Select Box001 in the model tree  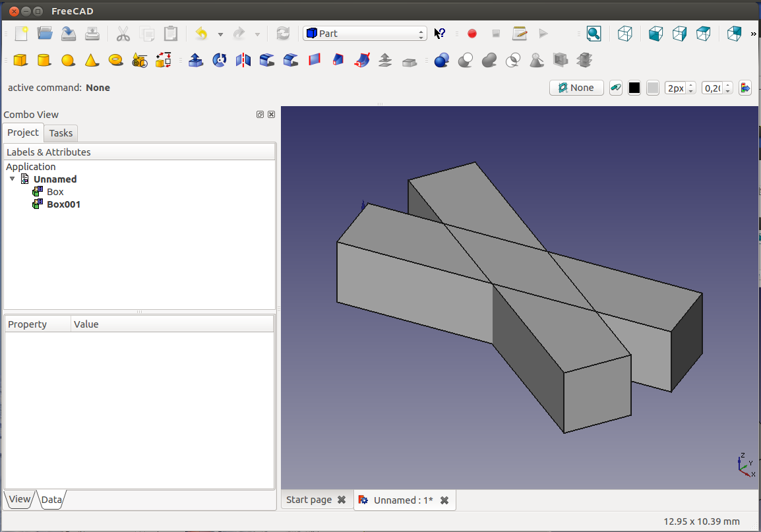point(63,204)
